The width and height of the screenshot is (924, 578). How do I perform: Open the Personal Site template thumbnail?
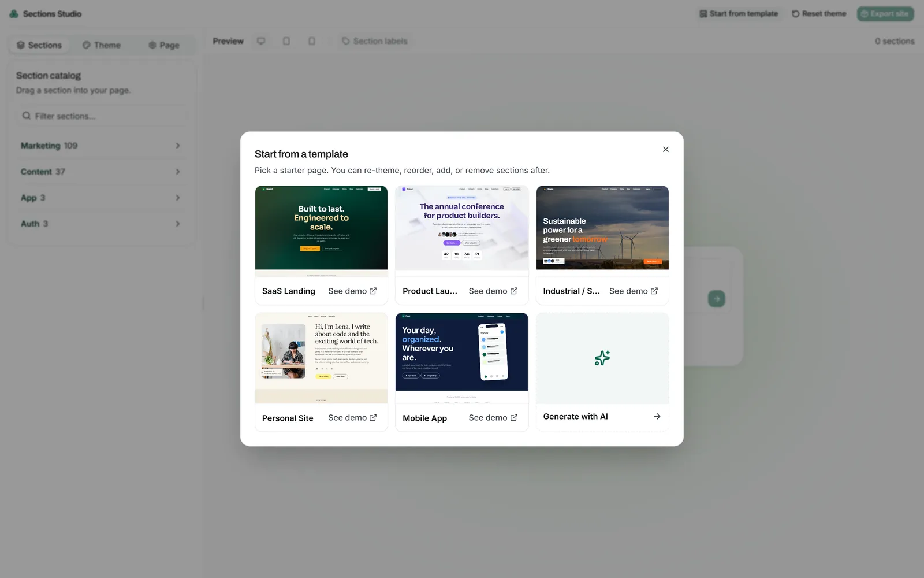tap(321, 358)
